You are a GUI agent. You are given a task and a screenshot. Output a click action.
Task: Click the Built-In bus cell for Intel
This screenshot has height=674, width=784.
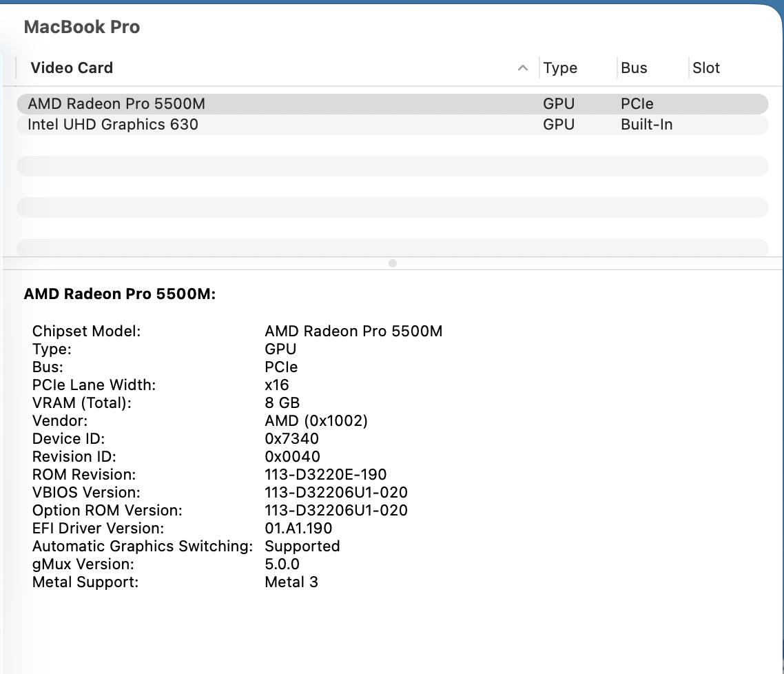(646, 125)
